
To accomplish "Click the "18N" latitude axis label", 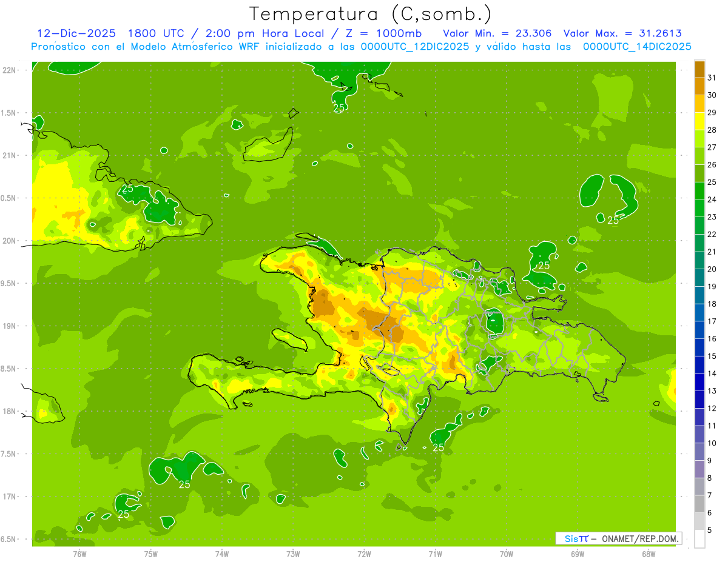I will [10, 412].
